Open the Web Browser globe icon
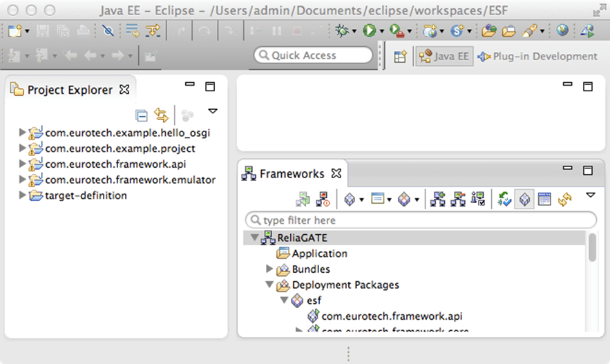The height and width of the screenshot is (364, 610). pos(562,30)
